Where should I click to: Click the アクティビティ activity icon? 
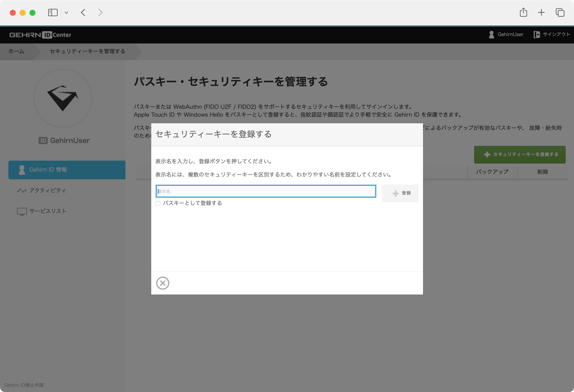[x=21, y=190]
